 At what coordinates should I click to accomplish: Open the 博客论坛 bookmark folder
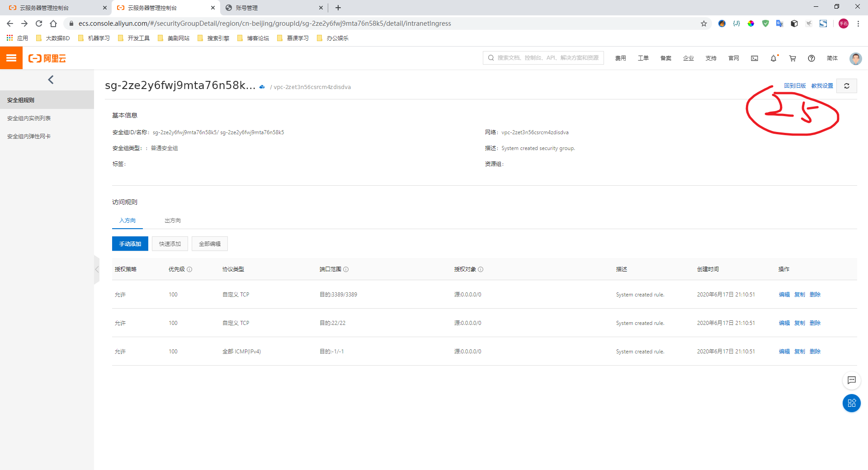[253, 38]
